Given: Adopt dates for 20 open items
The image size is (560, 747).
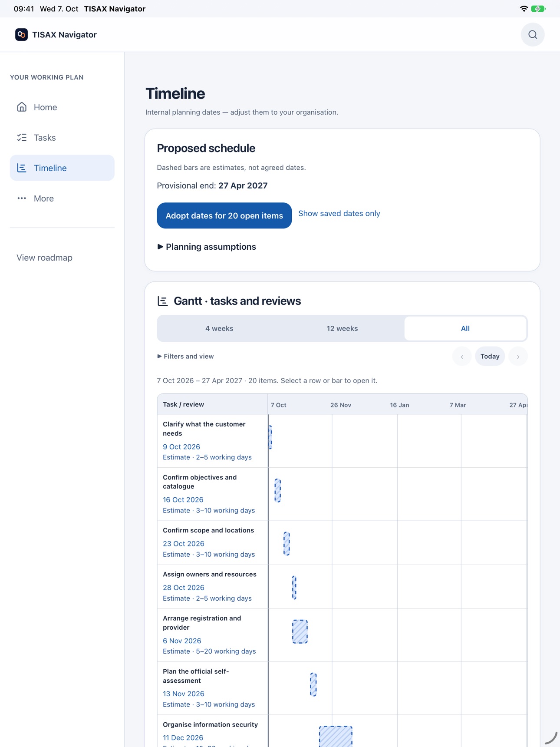Looking at the screenshot, I should [x=224, y=216].
